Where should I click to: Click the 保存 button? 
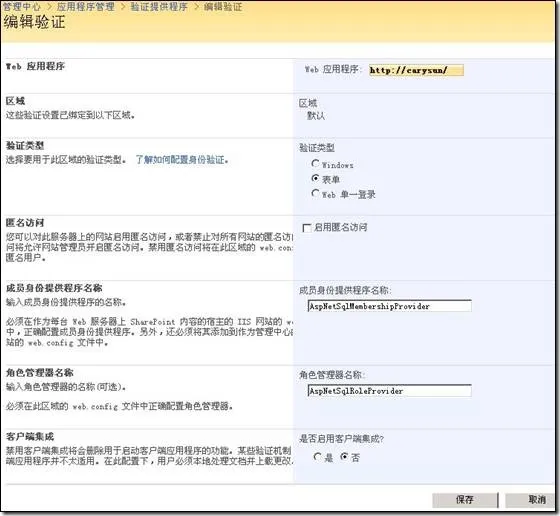pos(465,500)
